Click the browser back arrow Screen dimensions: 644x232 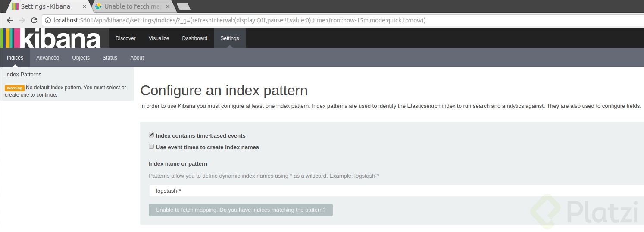point(9,20)
